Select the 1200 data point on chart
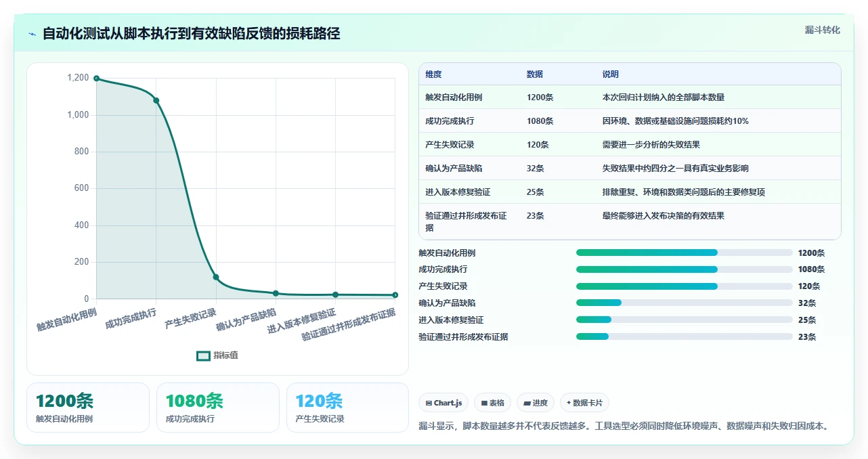The image size is (868, 459). (x=97, y=79)
